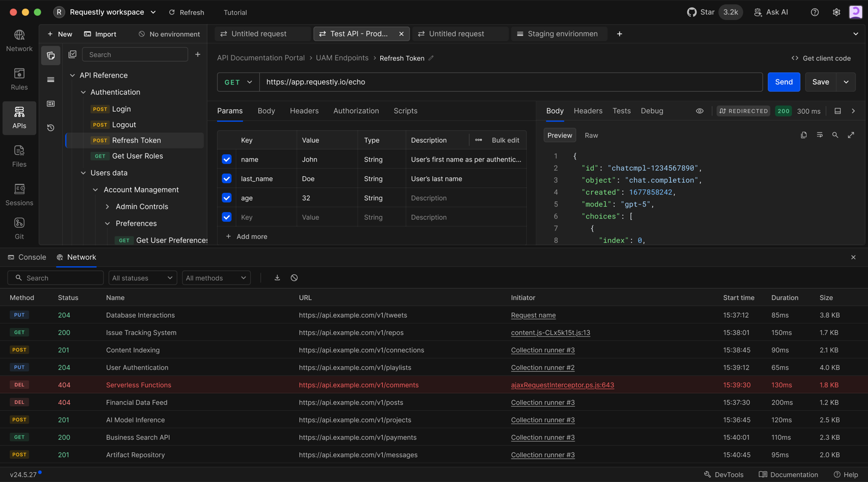Image resolution: width=868 pixels, height=482 pixels.
Task: Search within the response body
Action: pyautogui.click(x=835, y=135)
